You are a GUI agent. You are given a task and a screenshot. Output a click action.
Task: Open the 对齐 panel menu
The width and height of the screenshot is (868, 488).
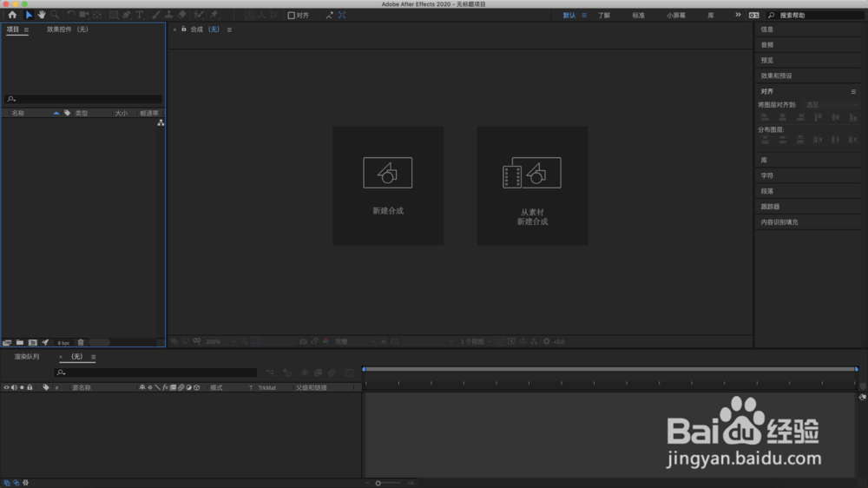(x=853, y=91)
